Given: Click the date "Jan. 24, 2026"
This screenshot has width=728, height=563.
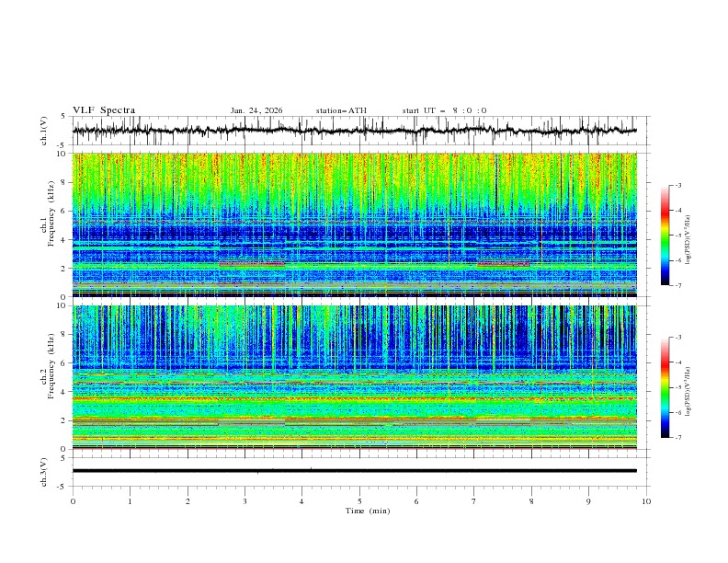Looking at the screenshot, I should click(x=256, y=110).
